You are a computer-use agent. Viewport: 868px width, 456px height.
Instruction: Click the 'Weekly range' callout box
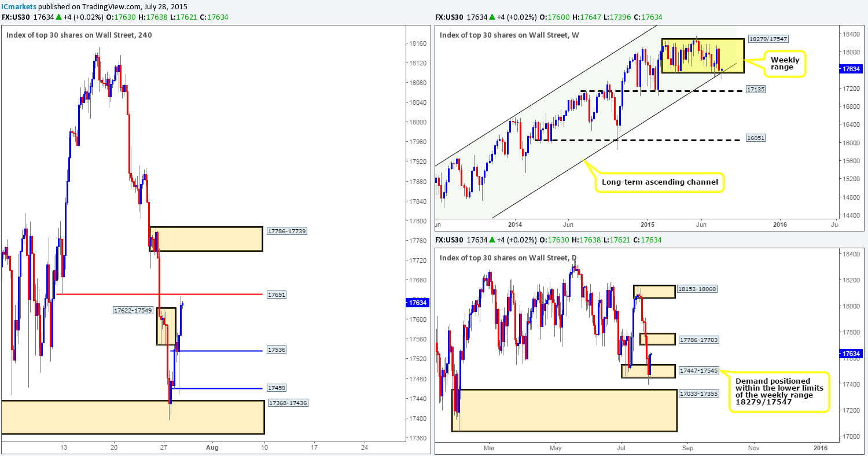coord(784,64)
